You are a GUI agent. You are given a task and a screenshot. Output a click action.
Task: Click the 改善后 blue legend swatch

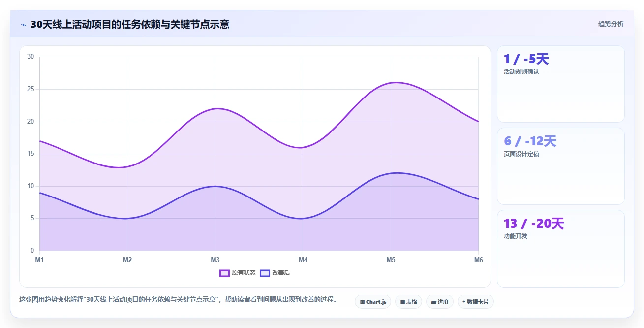pyautogui.click(x=265, y=273)
